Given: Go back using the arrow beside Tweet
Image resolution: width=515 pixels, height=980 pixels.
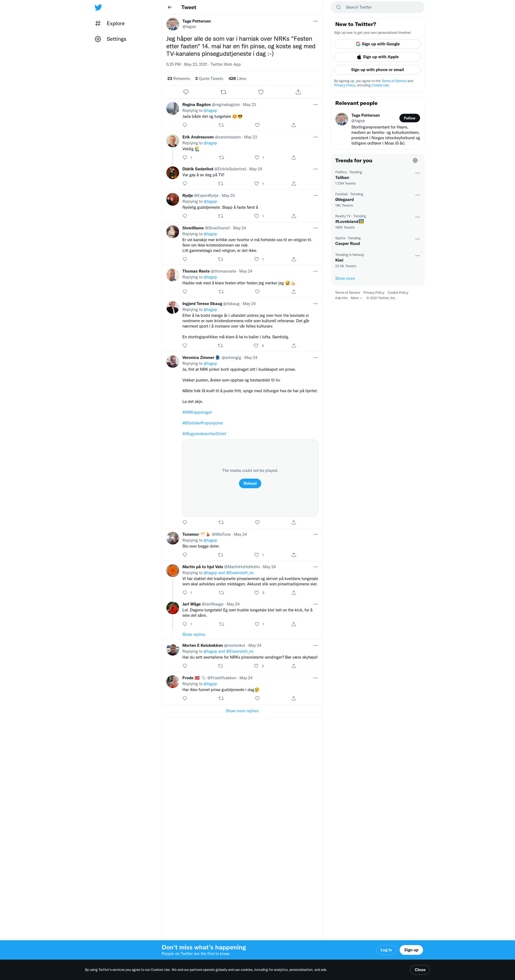Looking at the screenshot, I should pos(170,7).
